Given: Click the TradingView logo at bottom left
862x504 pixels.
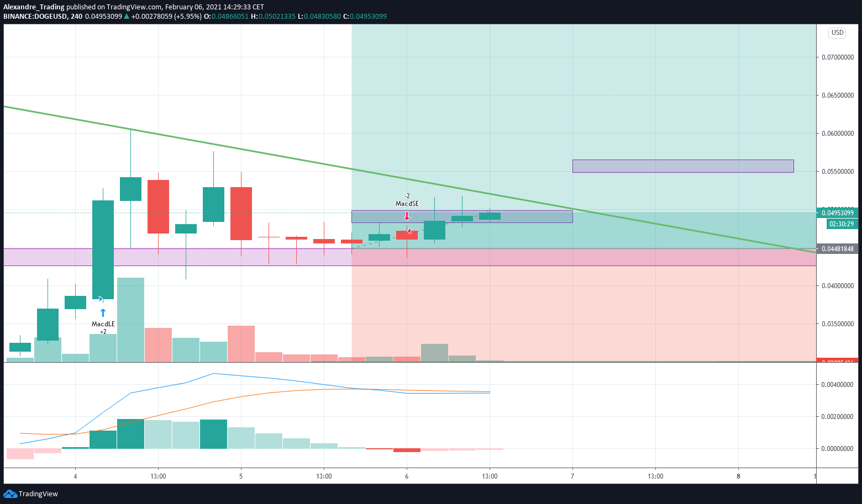Looking at the screenshot, I should pos(31,494).
